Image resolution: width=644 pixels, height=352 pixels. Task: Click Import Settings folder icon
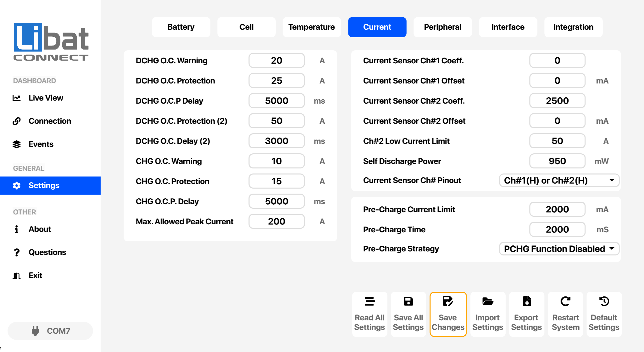(x=488, y=301)
